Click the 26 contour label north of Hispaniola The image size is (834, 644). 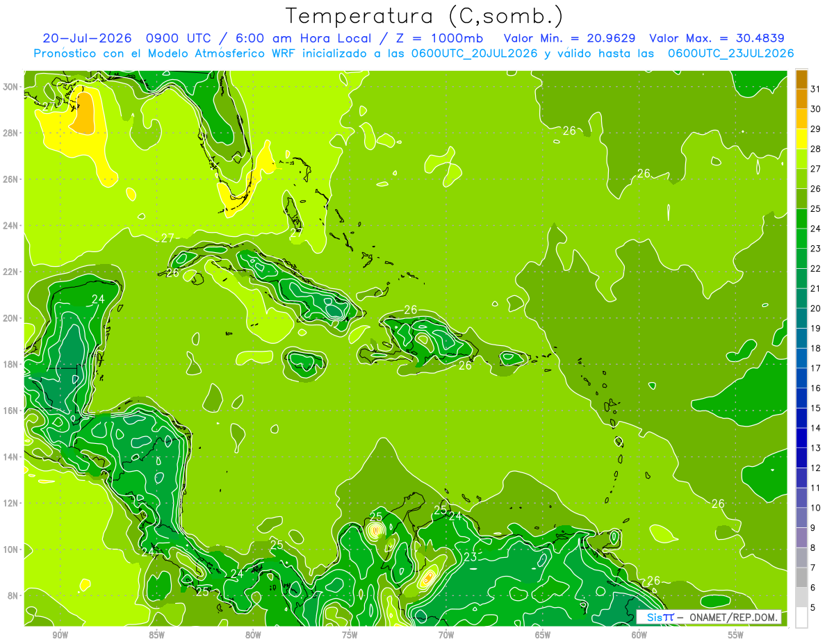411,310
